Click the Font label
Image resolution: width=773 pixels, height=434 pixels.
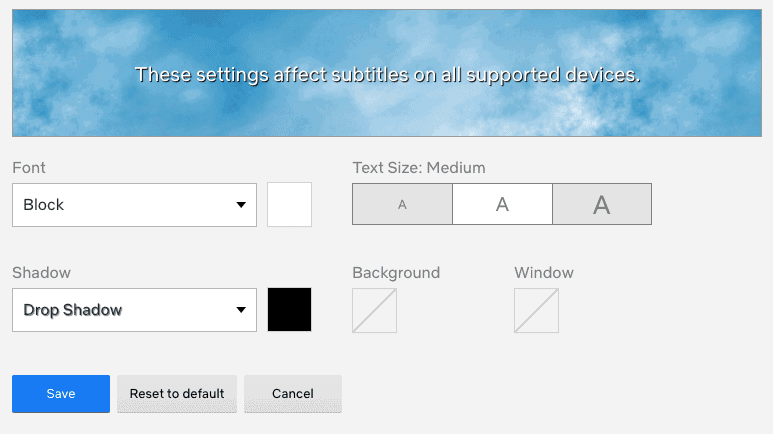click(29, 168)
